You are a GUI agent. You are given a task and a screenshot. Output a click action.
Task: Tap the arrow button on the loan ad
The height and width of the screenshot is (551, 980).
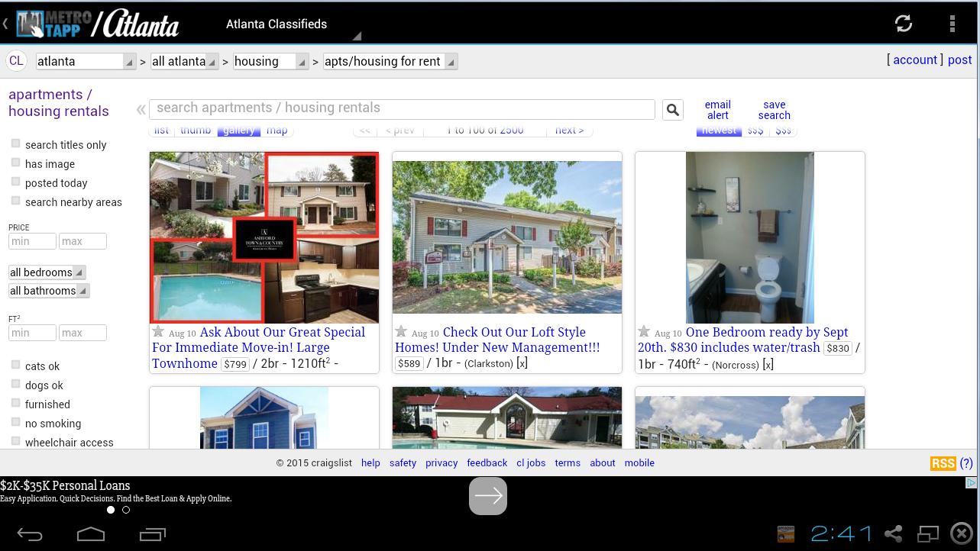click(x=488, y=496)
